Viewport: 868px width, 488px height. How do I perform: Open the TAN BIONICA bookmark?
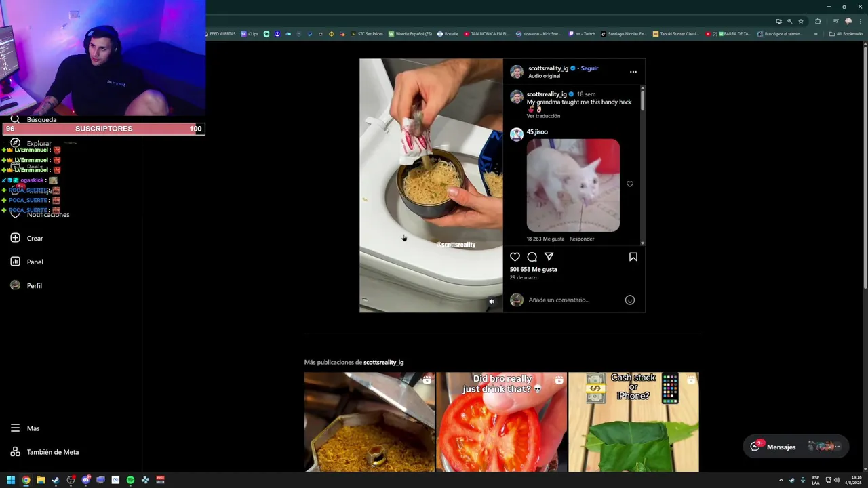tap(487, 33)
